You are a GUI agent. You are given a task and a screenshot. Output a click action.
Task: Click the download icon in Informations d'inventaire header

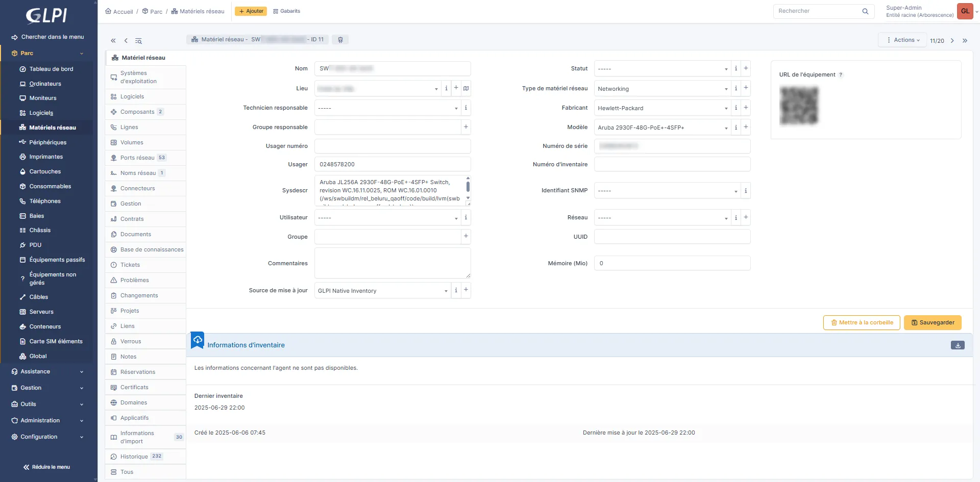click(x=958, y=345)
